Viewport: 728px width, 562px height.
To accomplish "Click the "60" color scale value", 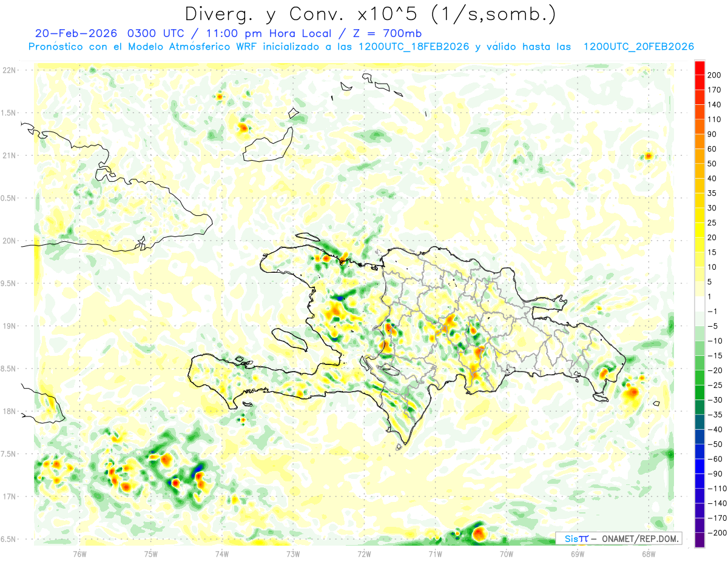I will (x=712, y=149).
